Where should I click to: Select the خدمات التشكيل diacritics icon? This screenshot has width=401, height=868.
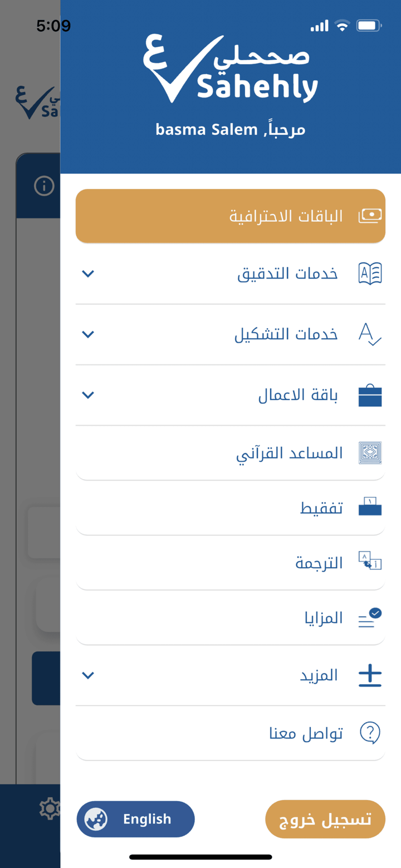tap(369, 334)
